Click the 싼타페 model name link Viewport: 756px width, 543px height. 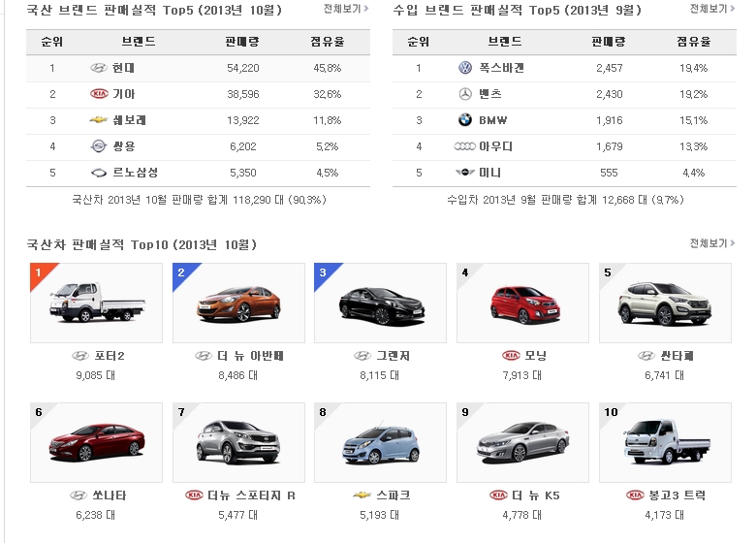click(676, 356)
